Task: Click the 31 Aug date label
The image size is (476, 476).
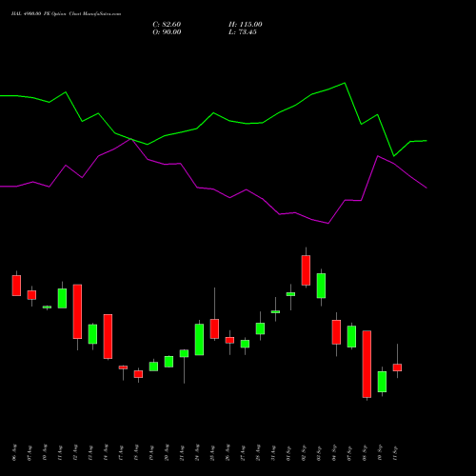Action: coord(273,452)
